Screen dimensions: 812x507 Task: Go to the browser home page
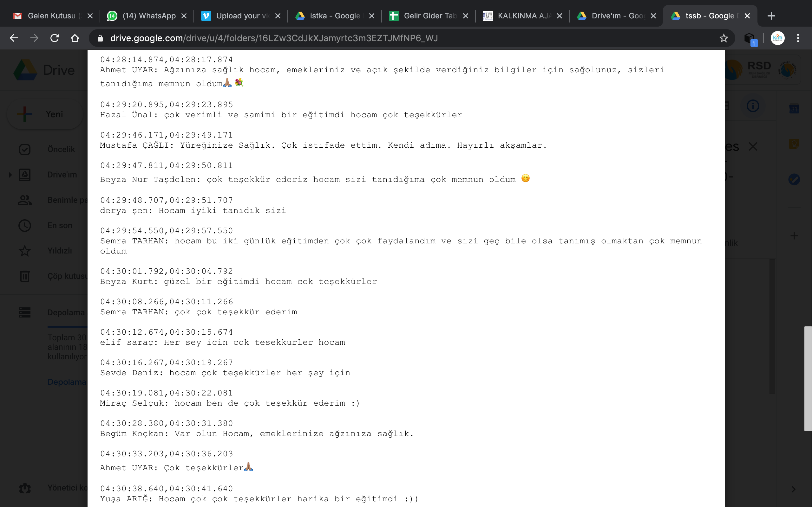coord(75,38)
